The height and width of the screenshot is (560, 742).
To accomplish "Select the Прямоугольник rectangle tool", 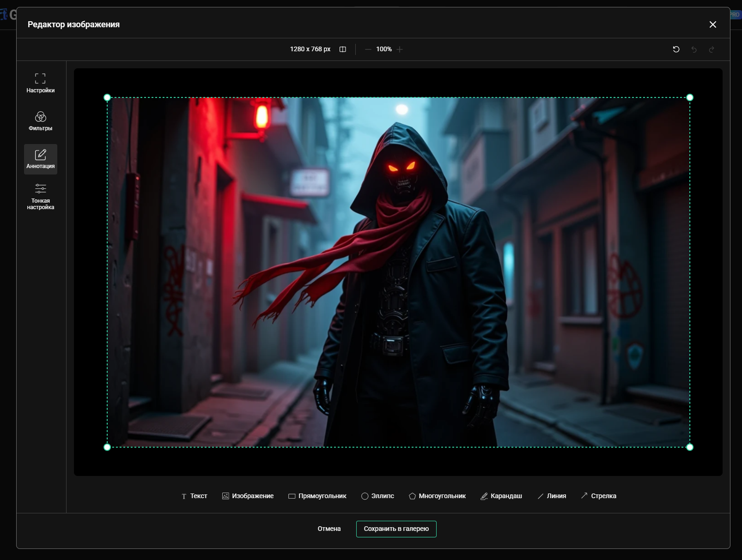I will pyautogui.click(x=317, y=496).
